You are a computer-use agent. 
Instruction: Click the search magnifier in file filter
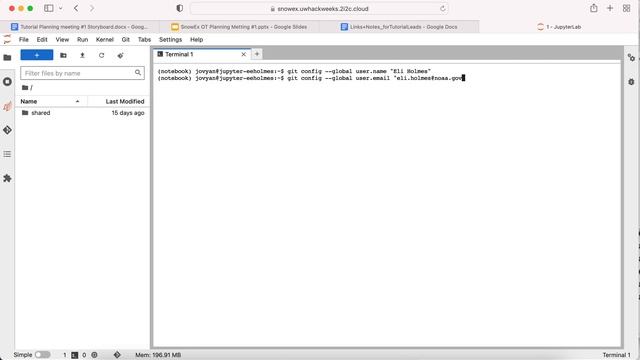point(138,73)
